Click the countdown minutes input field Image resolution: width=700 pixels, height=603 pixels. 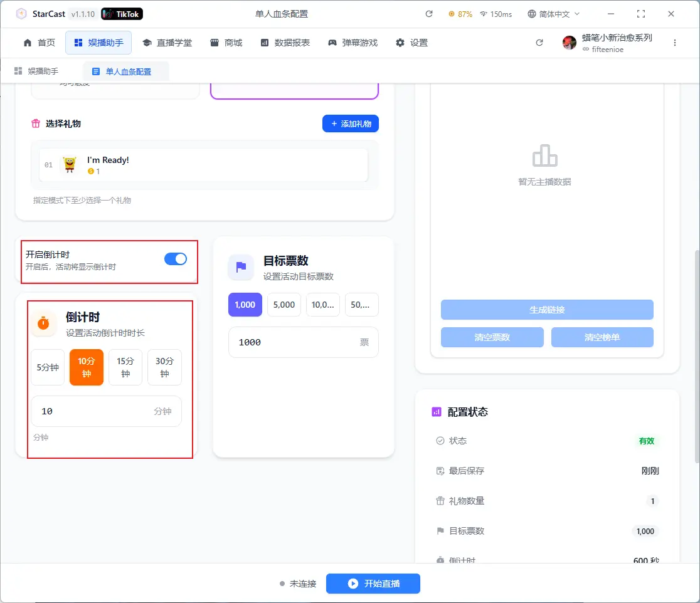(x=94, y=411)
